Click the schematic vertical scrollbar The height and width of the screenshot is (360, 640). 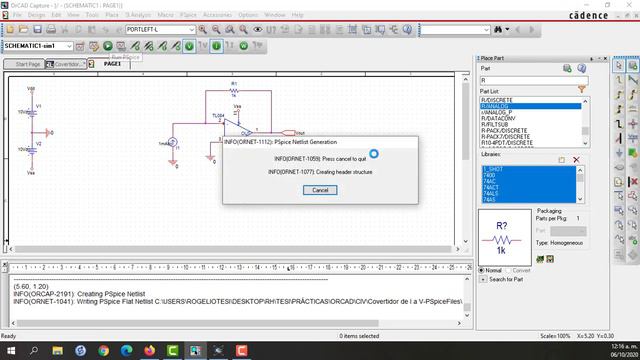(x=465, y=122)
